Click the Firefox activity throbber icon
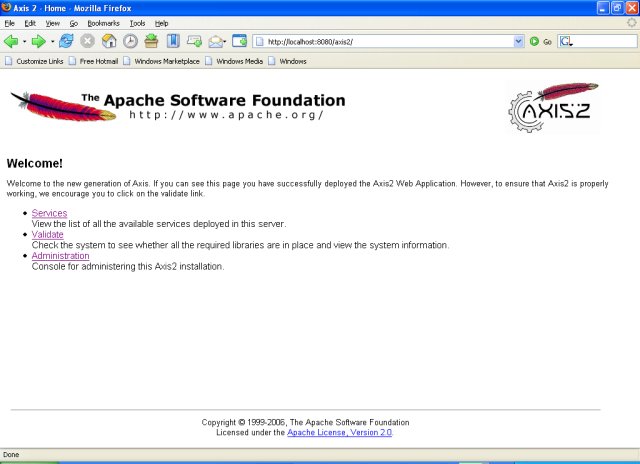Screen dimensions: 640x464 coord(631,23)
